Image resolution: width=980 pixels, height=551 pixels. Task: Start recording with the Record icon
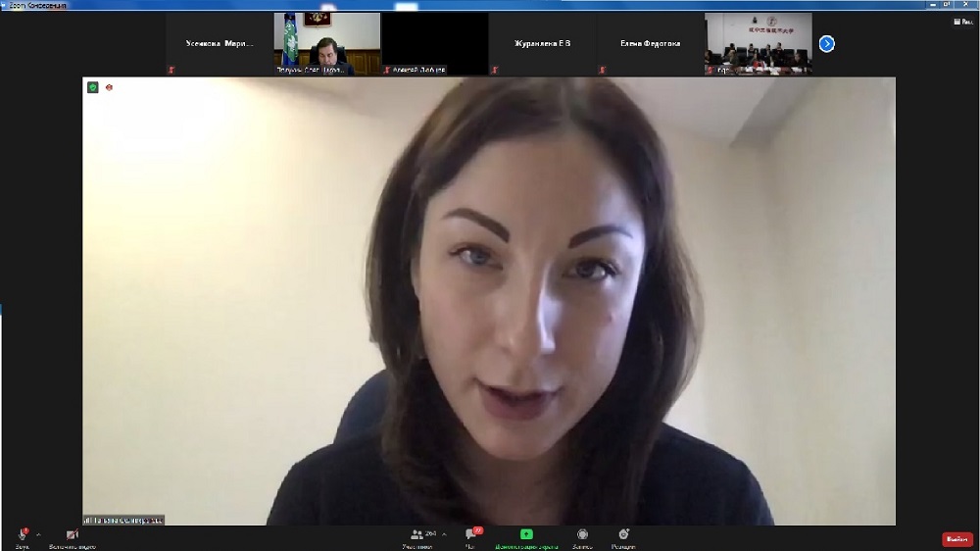582,534
